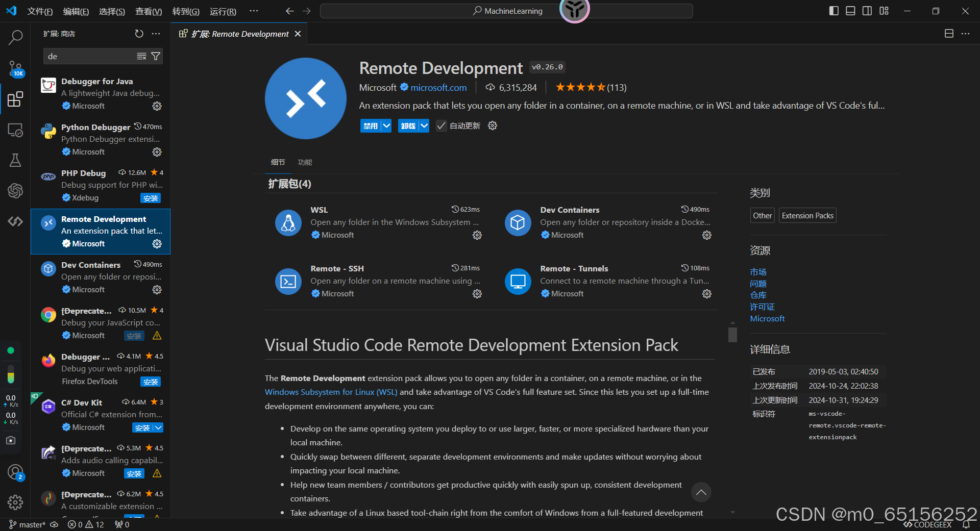Open the microsoft.com publisher link
Screen dimensions: 980x531
pyautogui.click(x=438, y=87)
